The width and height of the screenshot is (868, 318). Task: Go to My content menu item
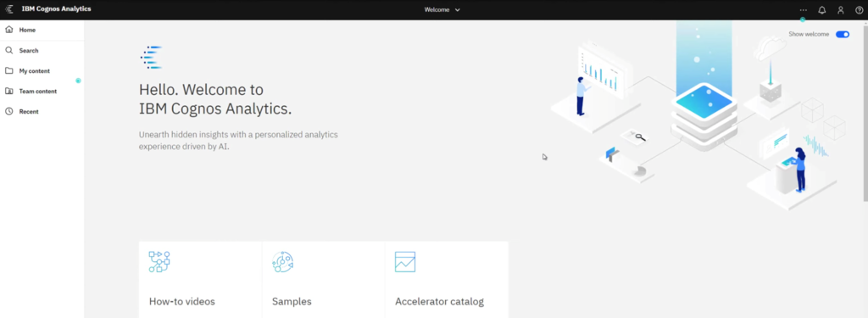[42, 71]
